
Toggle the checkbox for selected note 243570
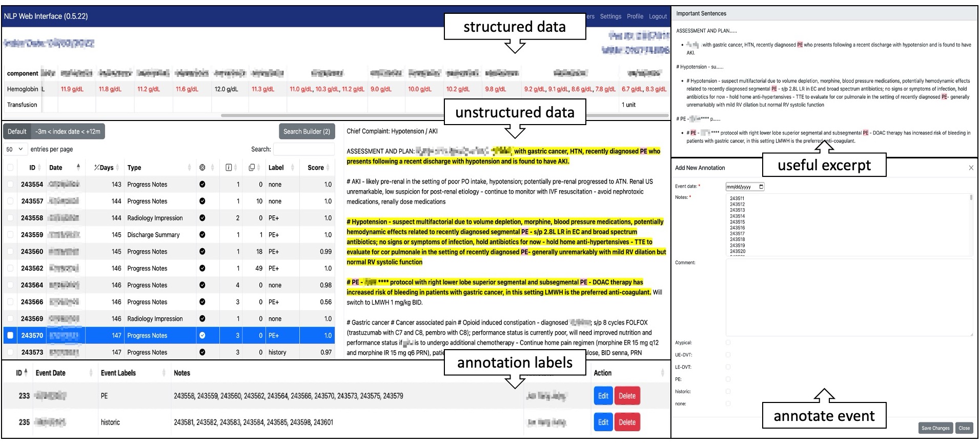pos(10,335)
